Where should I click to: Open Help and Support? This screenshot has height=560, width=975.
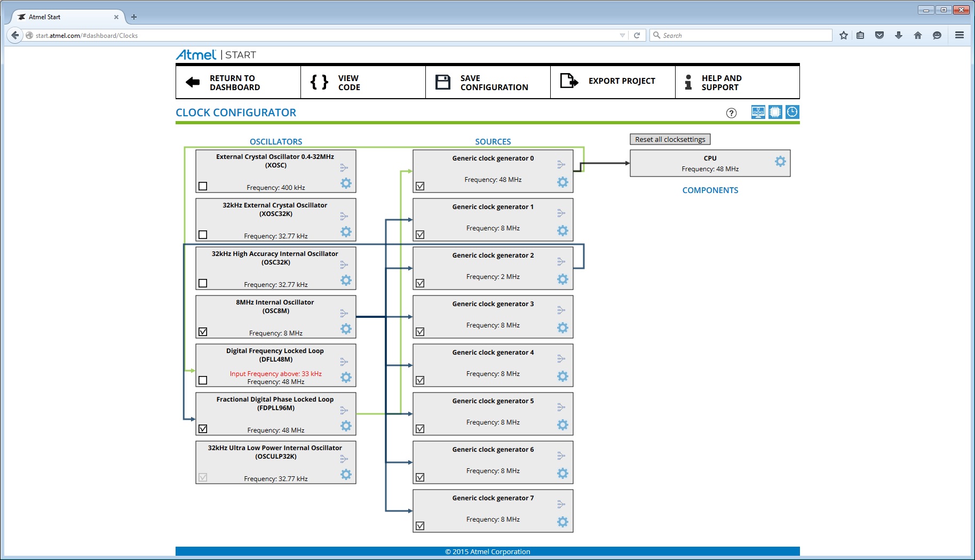tap(738, 82)
